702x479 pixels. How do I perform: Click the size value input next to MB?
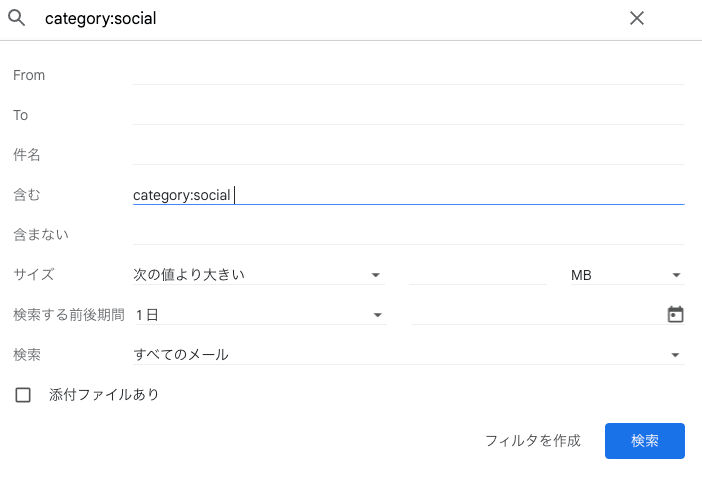(478, 274)
